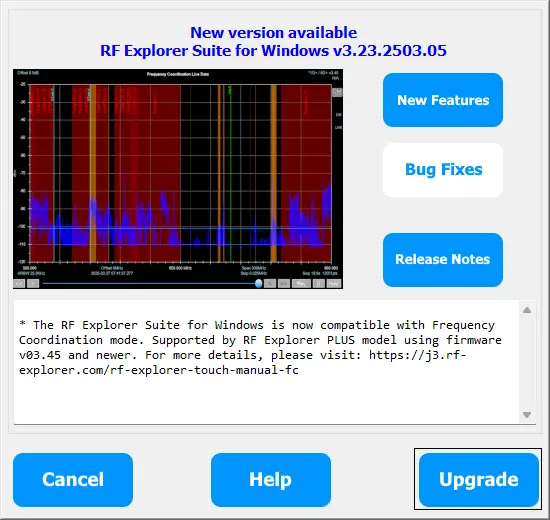Click the blue playback slider handle
The image size is (550, 520).
tap(259, 283)
